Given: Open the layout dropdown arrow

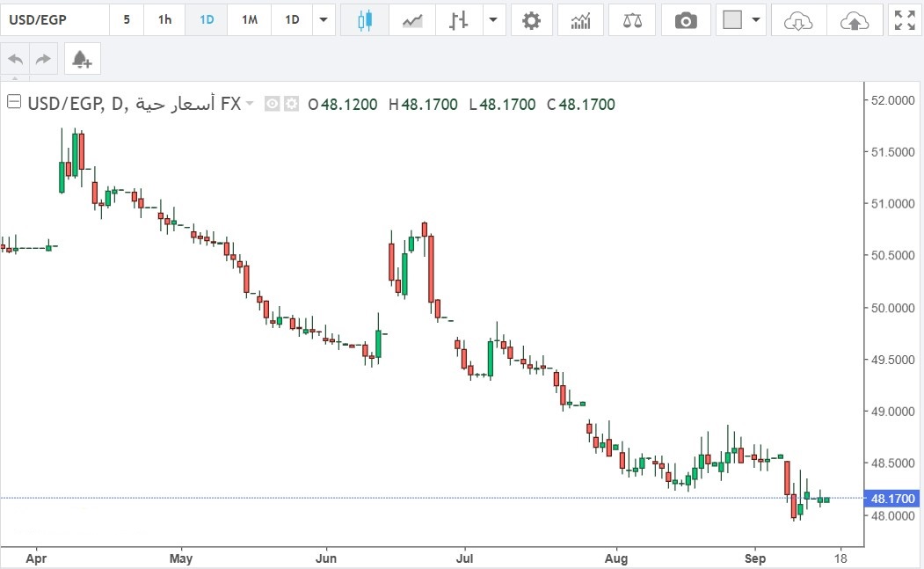Looking at the screenshot, I should pos(756,20).
